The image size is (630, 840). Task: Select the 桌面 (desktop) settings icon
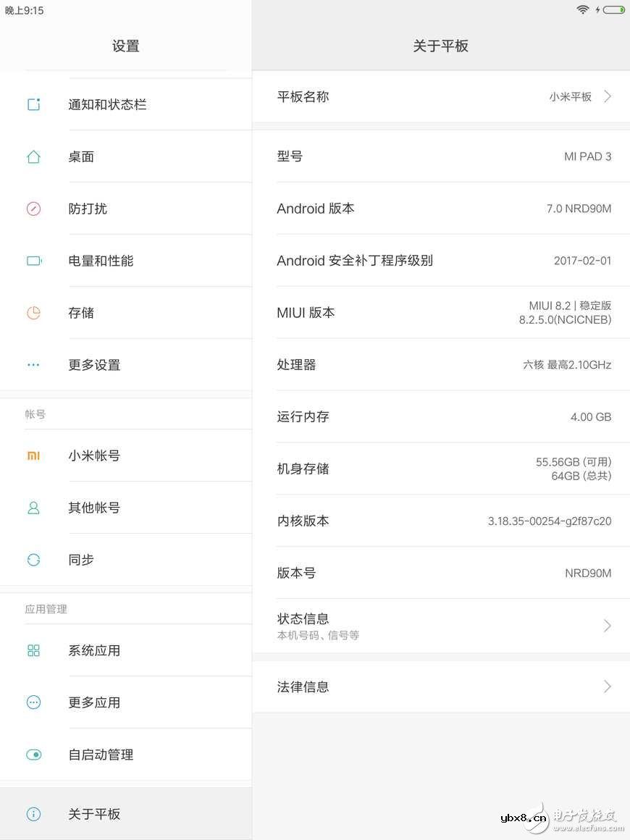click(x=33, y=156)
